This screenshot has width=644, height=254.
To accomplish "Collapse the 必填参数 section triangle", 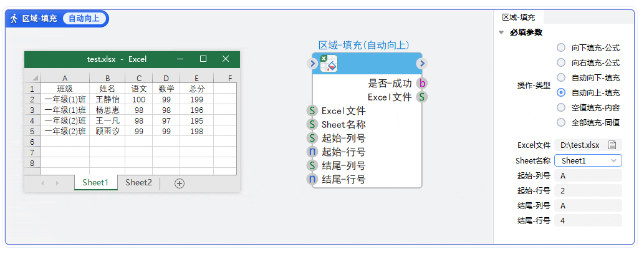I will 501,32.
